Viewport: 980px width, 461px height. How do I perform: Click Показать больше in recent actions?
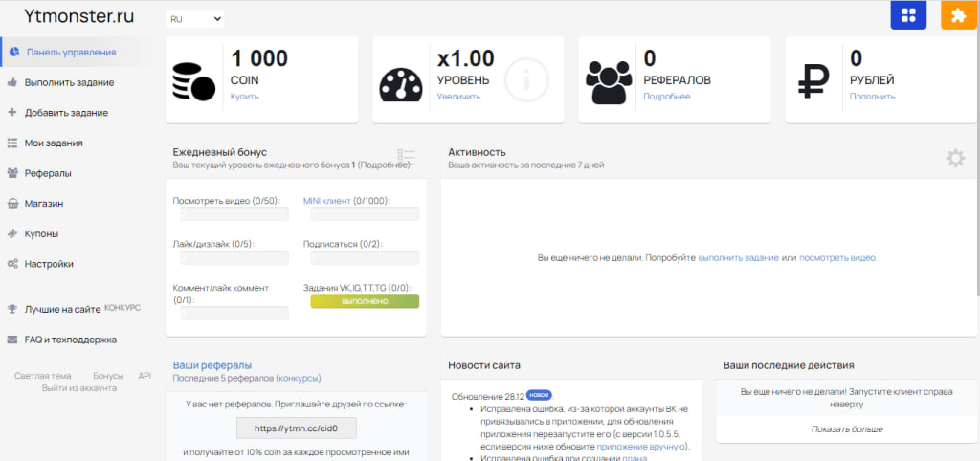click(x=847, y=429)
